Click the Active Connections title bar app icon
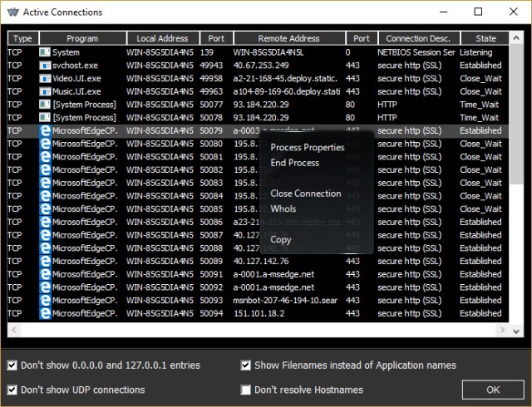The height and width of the screenshot is (407, 532). (x=11, y=12)
